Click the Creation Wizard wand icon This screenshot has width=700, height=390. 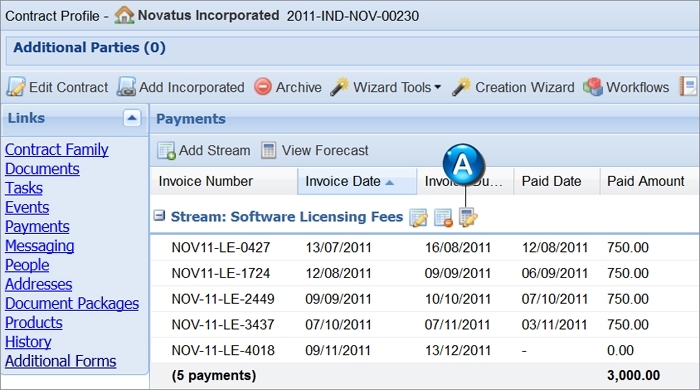pos(461,87)
